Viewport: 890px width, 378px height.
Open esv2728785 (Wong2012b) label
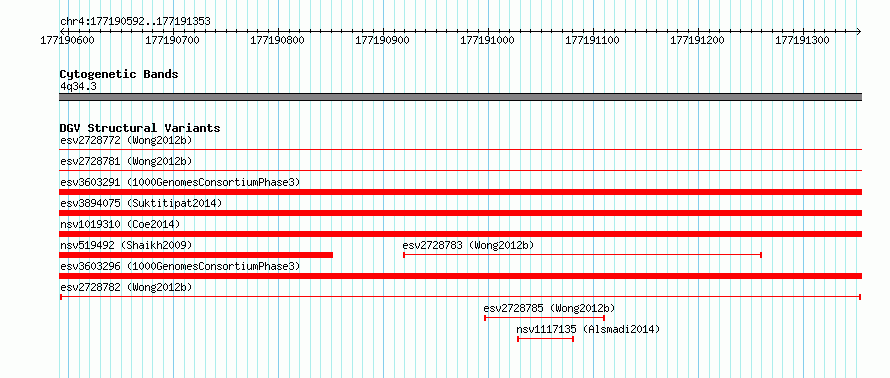549,308
